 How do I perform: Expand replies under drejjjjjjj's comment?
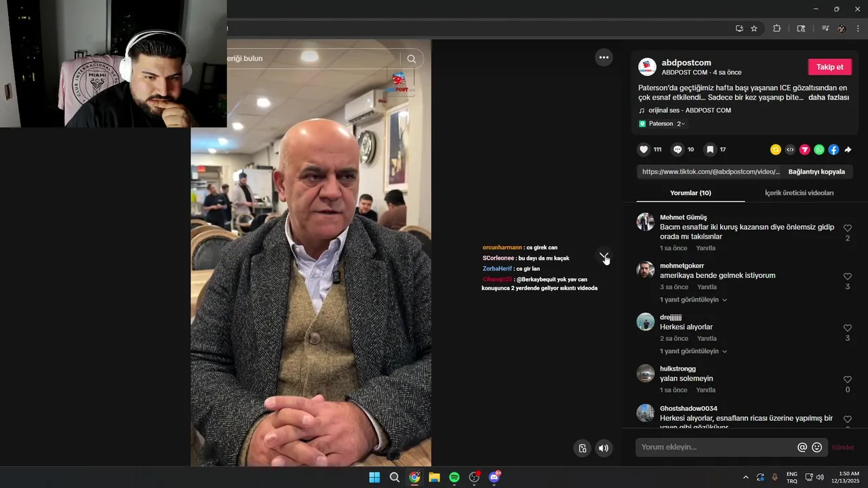coord(693,351)
